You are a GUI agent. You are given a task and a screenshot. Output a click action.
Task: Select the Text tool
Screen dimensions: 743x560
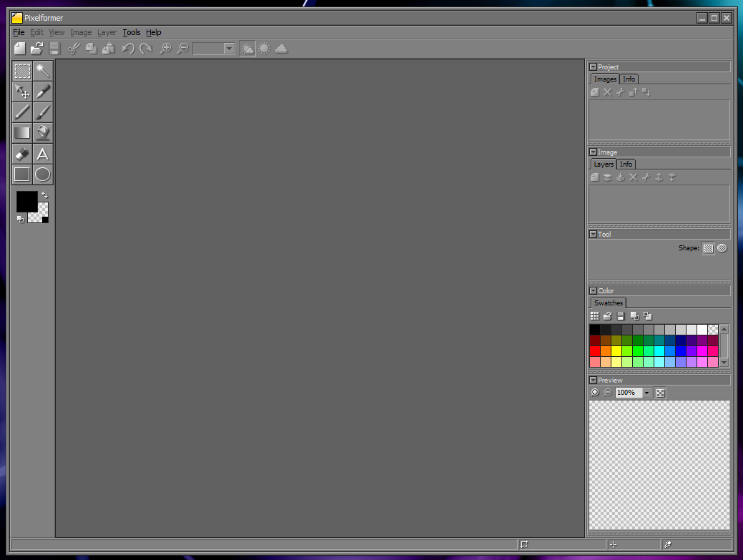point(43,154)
